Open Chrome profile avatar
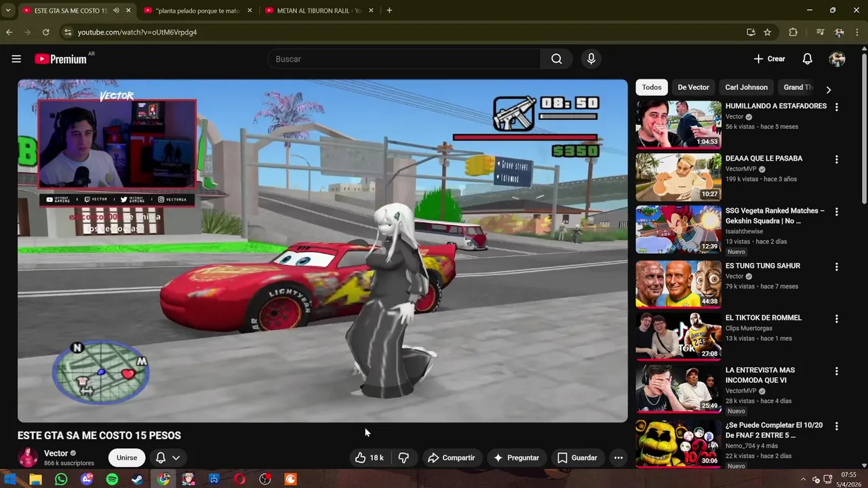This screenshot has height=488, width=868. 840,32
